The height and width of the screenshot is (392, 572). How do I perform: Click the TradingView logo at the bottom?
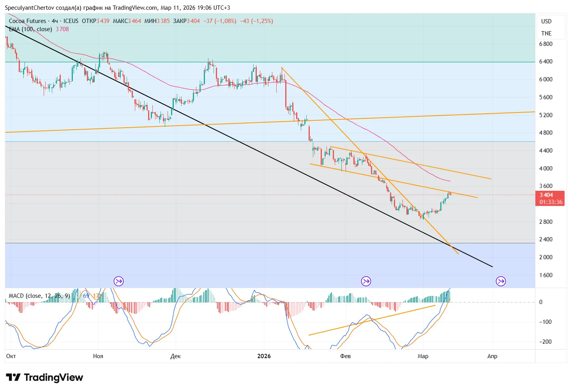tap(44, 377)
